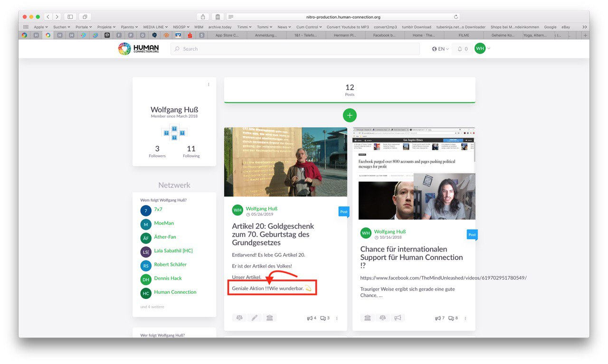
Task: Click the green WH avatar in header
Action: pyautogui.click(x=480, y=48)
